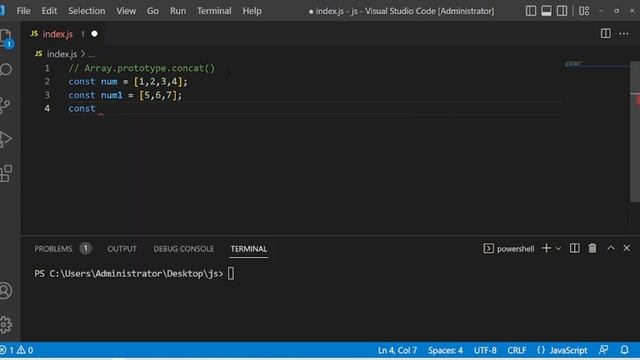This screenshot has height=360, width=640.
Task: Open the File menu
Action: pos(23,11)
